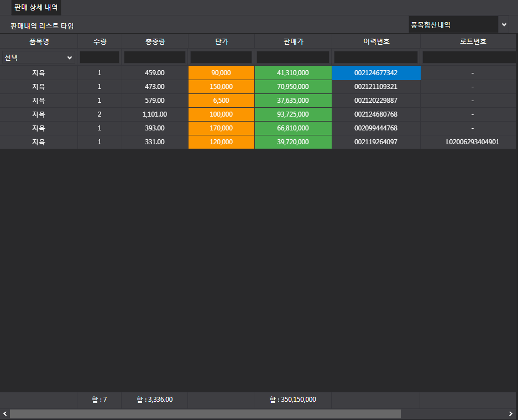Screen dimensions: 518x420
Task: Select the orange 100,000 unit price cell
Action: [221, 114]
